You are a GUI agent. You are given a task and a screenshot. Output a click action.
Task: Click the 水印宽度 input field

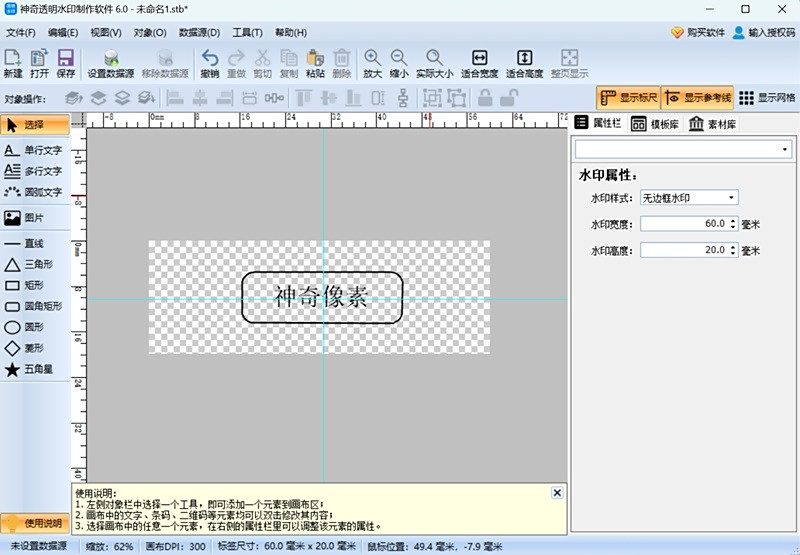(x=685, y=224)
